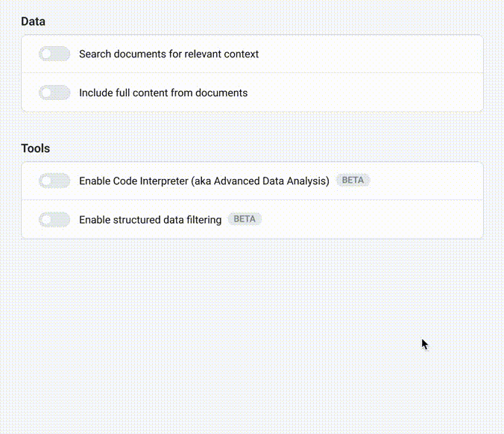Enable the structured data filtering switch

pos(54,219)
